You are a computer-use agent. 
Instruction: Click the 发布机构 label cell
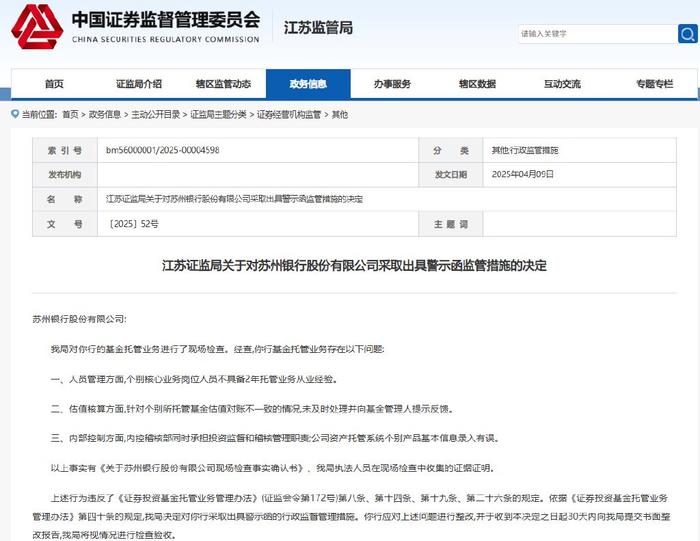(x=65, y=175)
